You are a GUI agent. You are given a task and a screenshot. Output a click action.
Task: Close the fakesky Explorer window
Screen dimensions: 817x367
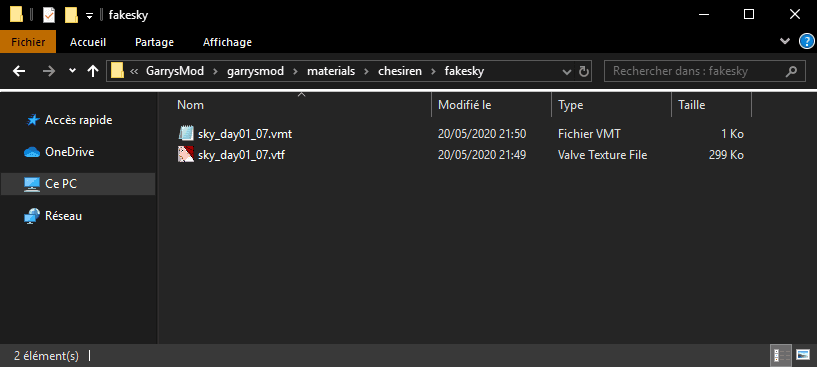point(795,15)
